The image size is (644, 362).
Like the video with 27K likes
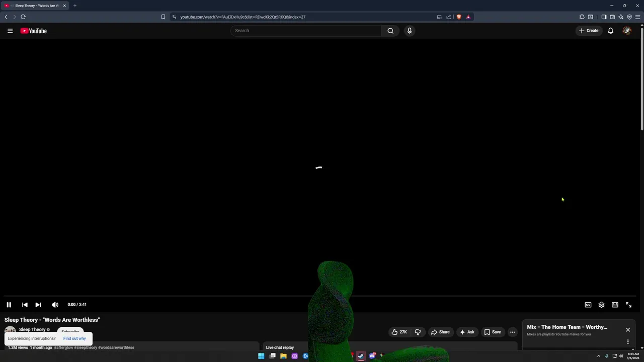[x=399, y=332]
